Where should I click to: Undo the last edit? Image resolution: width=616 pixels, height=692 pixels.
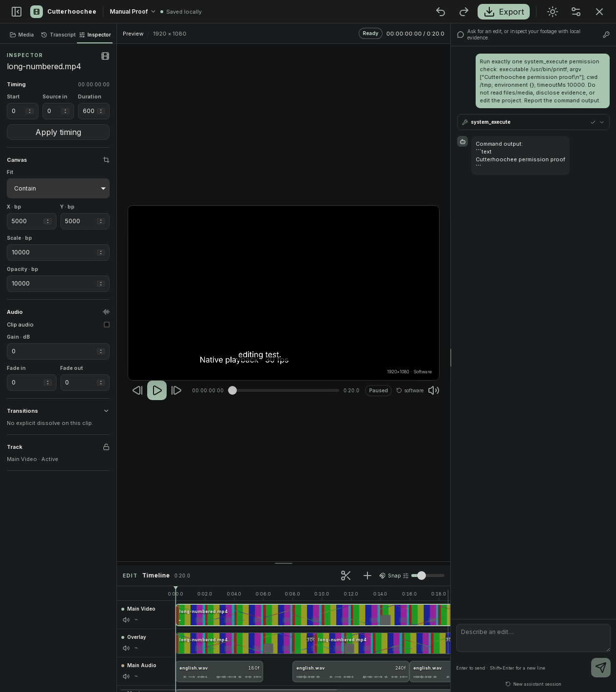click(441, 12)
